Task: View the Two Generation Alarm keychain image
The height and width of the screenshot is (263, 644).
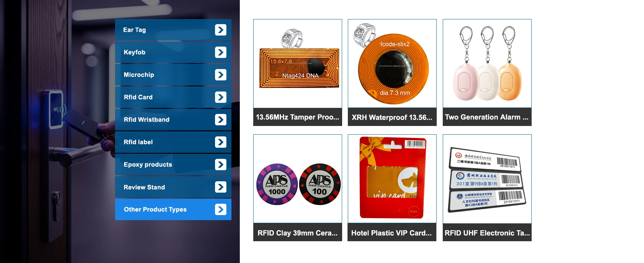Action: (x=487, y=64)
